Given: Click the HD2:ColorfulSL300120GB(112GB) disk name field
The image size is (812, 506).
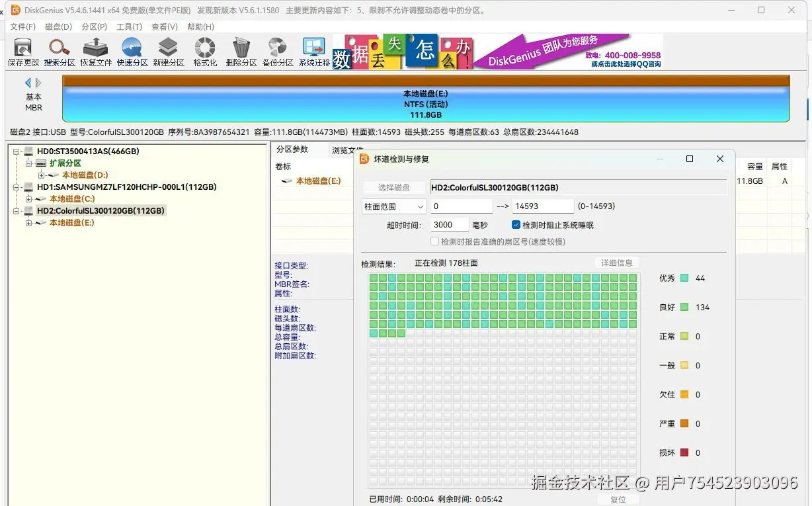Looking at the screenshot, I should coord(578,187).
